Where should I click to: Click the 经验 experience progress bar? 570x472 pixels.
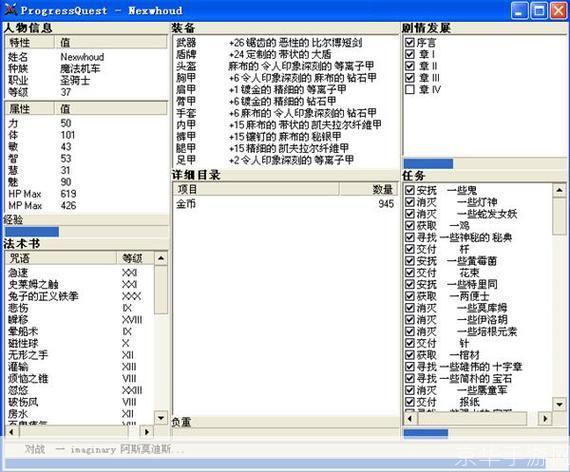(87, 232)
